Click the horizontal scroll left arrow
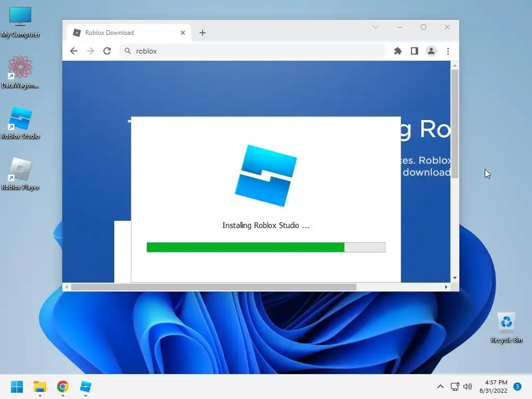532x399 pixels. tap(66, 287)
